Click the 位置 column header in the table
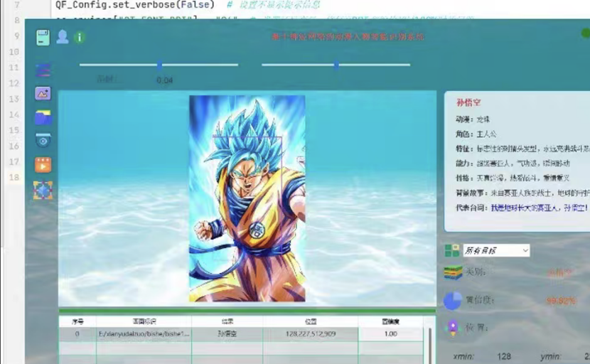Screen dimensions: 590x364 pos(311,321)
